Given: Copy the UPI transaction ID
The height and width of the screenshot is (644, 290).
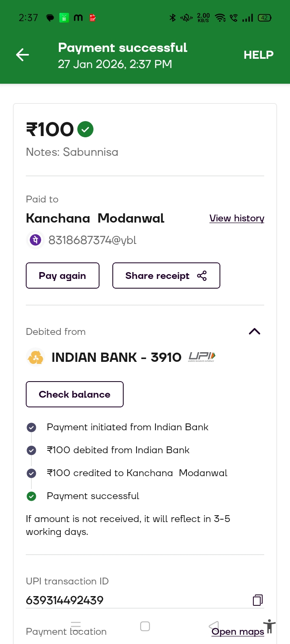Looking at the screenshot, I should [258, 600].
